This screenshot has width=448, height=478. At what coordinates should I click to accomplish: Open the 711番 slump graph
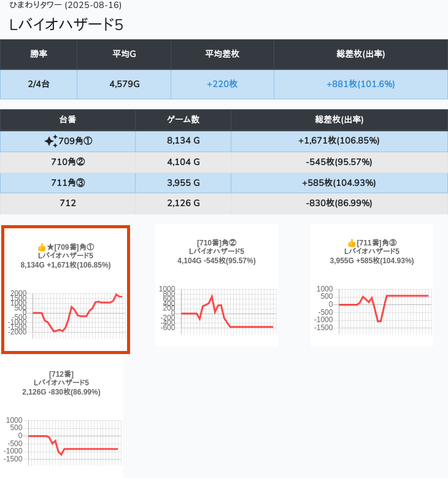click(372, 308)
